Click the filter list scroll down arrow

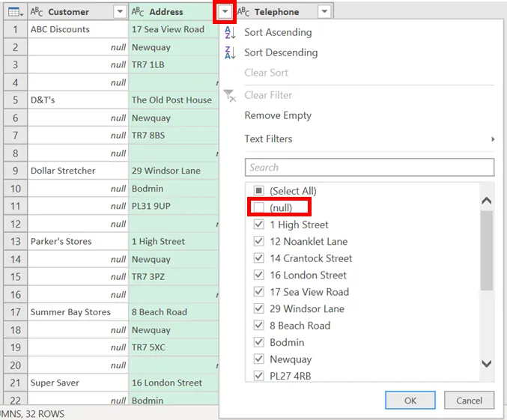pyautogui.click(x=486, y=363)
